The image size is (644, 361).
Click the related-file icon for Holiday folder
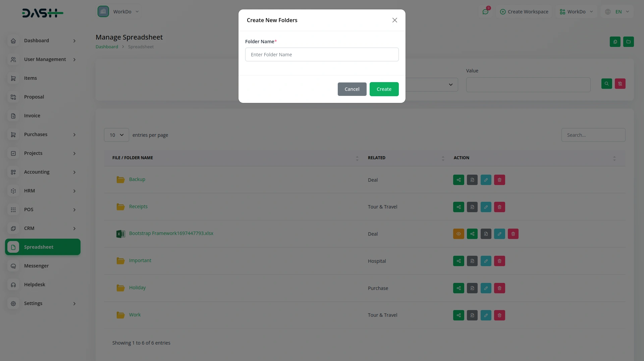[x=472, y=288]
